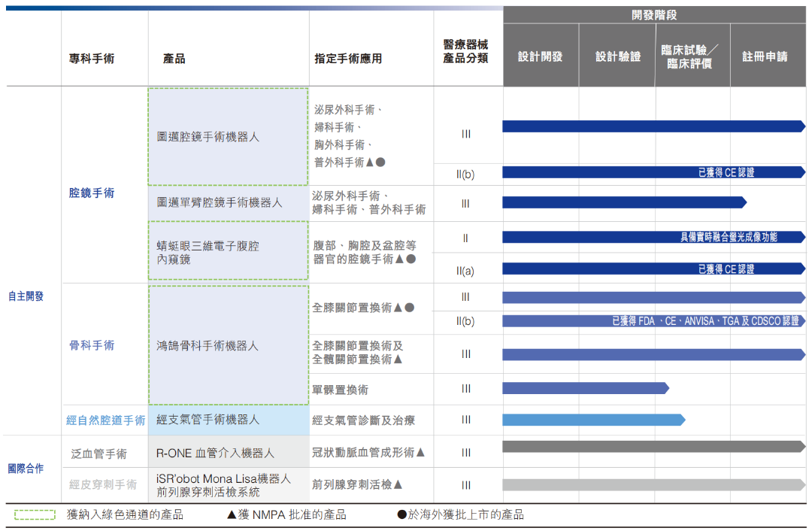Screen dimensions: 812x531
Task: Click the light gray iSR'obot Mona Lisa progress bar
Action: [653, 485]
